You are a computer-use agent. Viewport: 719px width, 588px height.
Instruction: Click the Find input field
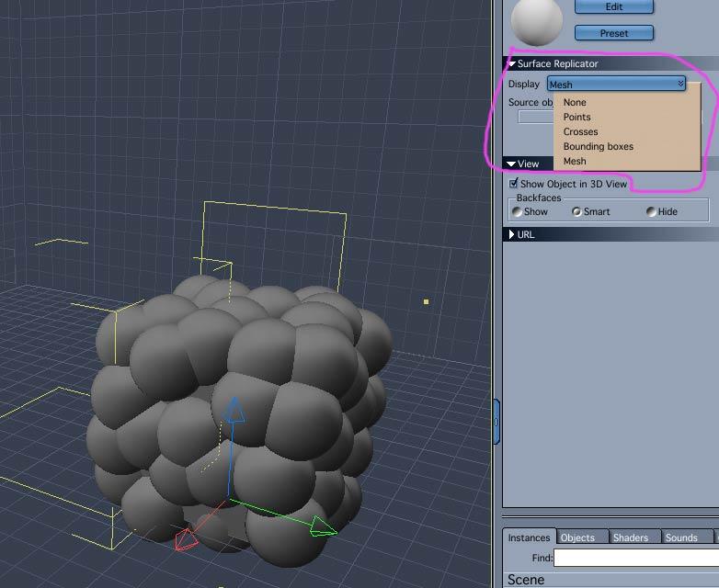point(636,558)
